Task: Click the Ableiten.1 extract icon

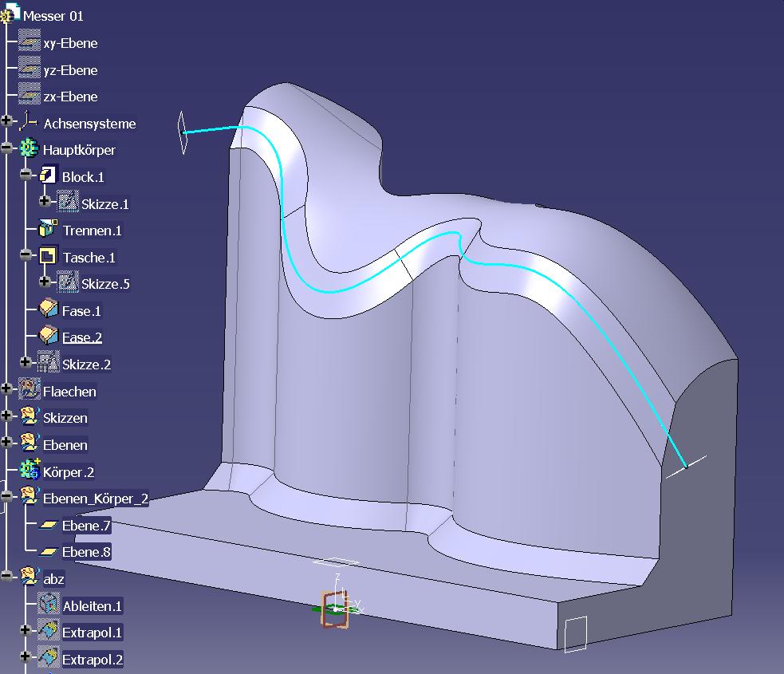Action: (49, 604)
